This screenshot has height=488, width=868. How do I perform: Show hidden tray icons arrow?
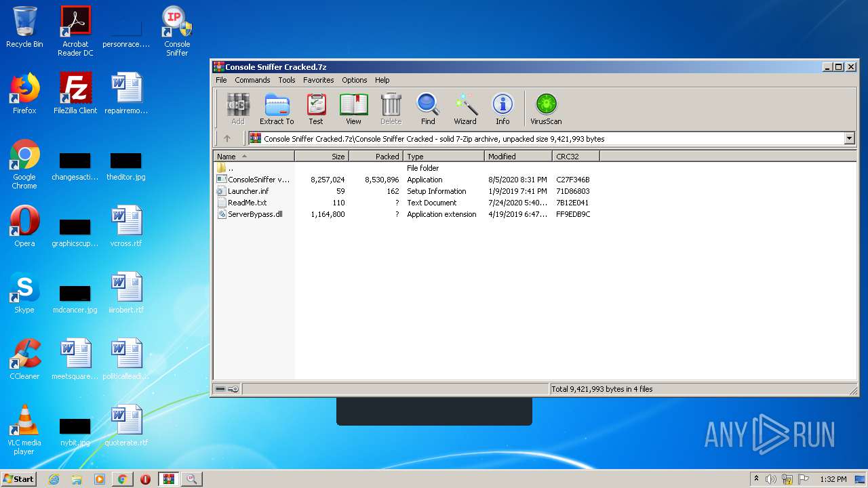(x=756, y=479)
